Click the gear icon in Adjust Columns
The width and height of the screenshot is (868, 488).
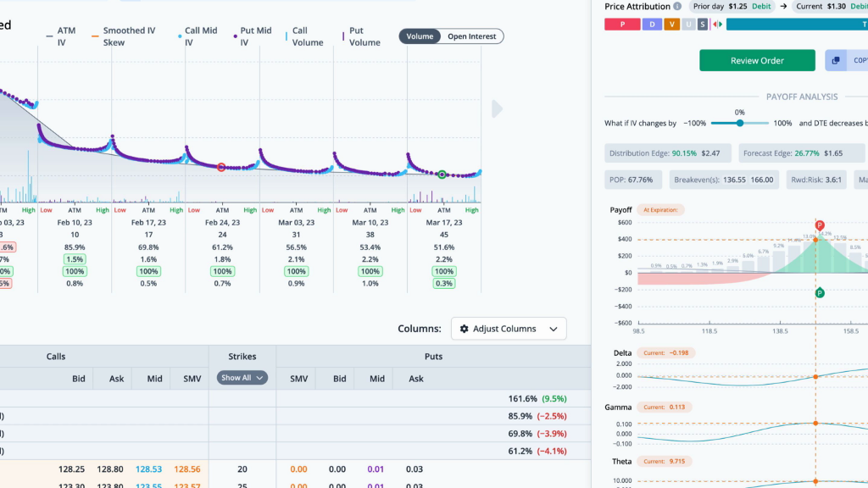(x=465, y=329)
